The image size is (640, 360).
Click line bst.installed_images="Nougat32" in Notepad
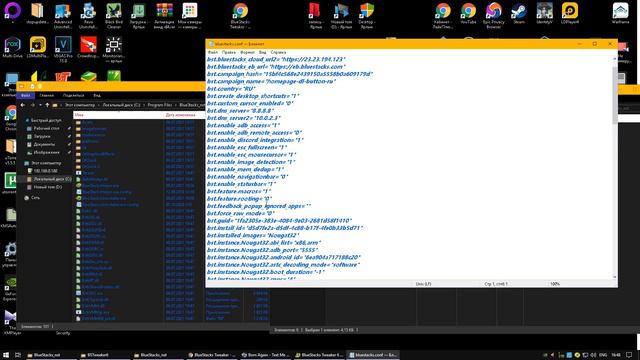pyautogui.click(x=253, y=236)
